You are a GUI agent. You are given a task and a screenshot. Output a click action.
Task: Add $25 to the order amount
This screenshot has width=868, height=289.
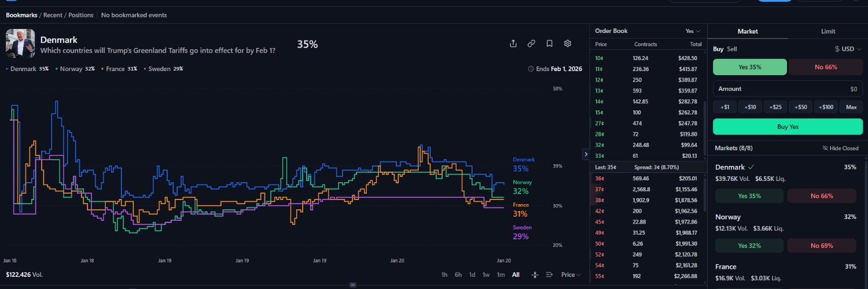tap(776, 107)
